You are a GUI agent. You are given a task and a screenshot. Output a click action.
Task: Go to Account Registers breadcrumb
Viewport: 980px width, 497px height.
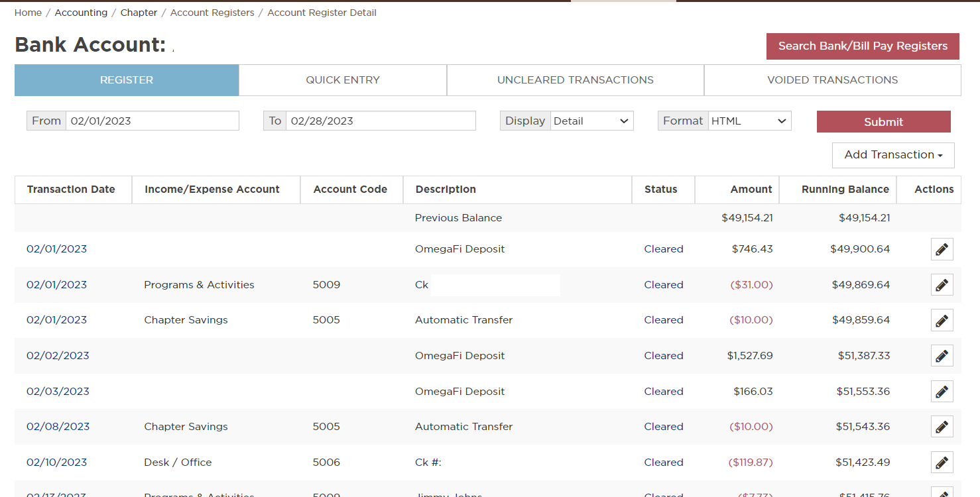[x=212, y=13]
